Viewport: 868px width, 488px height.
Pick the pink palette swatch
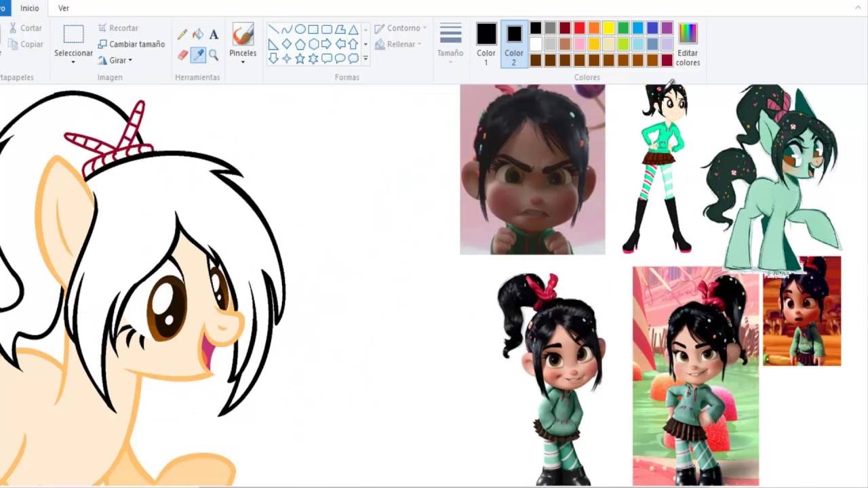pos(579,44)
